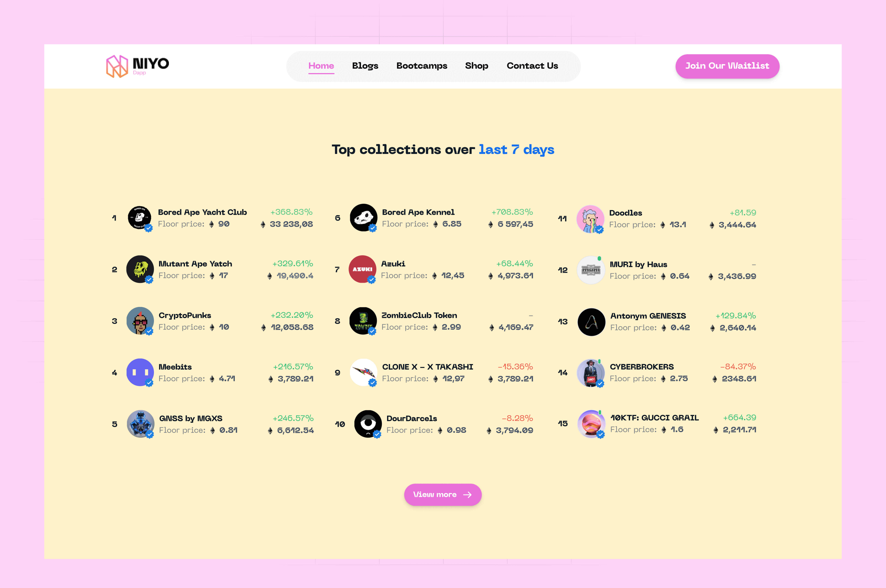Image resolution: width=886 pixels, height=588 pixels.
Task: Open the CYBERBROKERS avatar
Action: coord(591,373)
